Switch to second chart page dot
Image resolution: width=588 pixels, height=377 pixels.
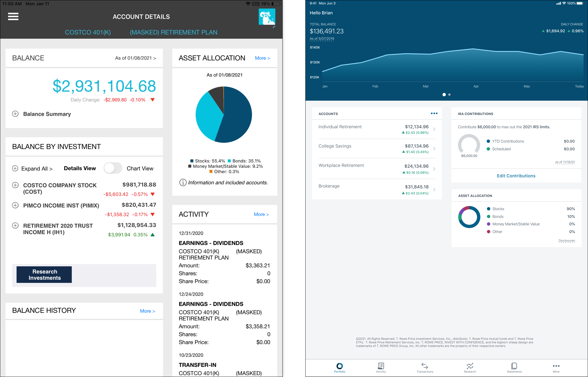point(449,94)
